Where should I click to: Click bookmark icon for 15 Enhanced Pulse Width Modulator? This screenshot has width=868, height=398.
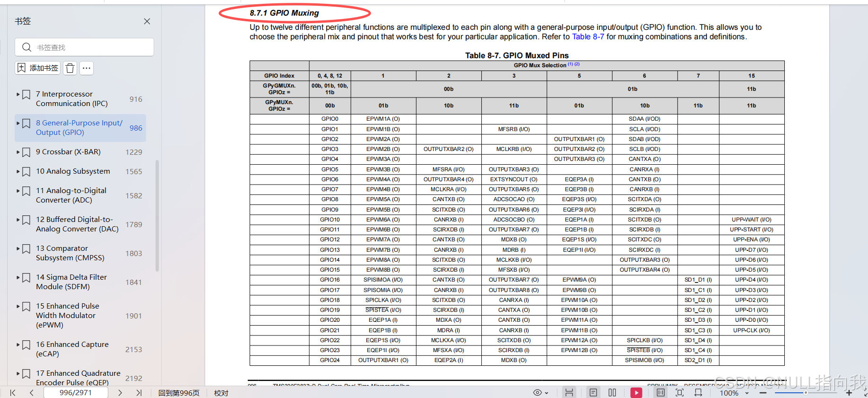tap(26, 307)
